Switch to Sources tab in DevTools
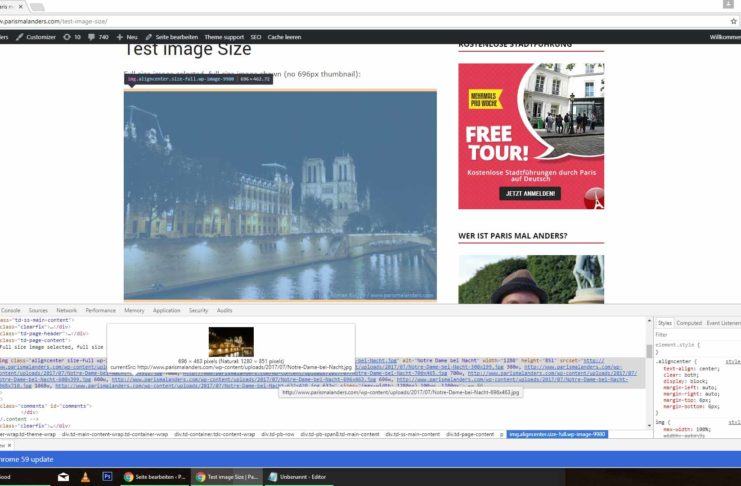Image resolution: width=741 pixels, height=486 pixels. 38,311
